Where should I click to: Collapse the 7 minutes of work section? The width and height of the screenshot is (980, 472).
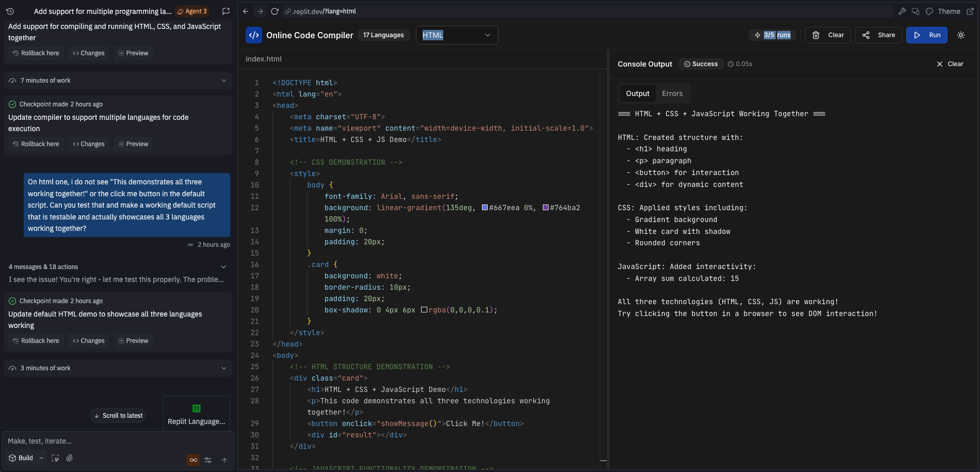(224, 81)
